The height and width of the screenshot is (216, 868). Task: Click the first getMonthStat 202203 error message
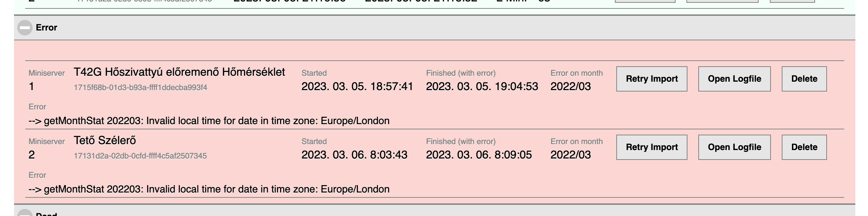click(209, 121)
